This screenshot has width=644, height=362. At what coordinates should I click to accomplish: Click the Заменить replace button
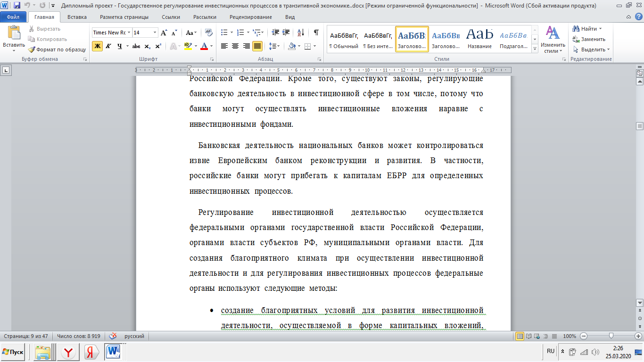589,39
